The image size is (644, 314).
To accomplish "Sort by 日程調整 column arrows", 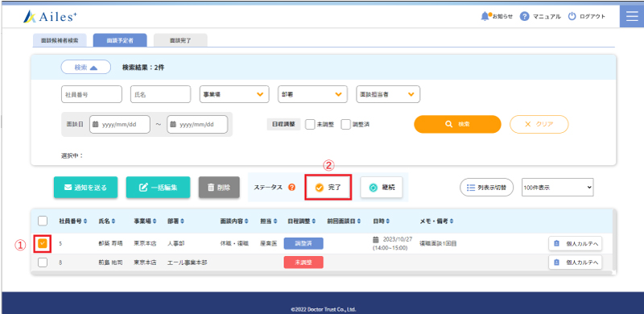I will coord(314,221).
